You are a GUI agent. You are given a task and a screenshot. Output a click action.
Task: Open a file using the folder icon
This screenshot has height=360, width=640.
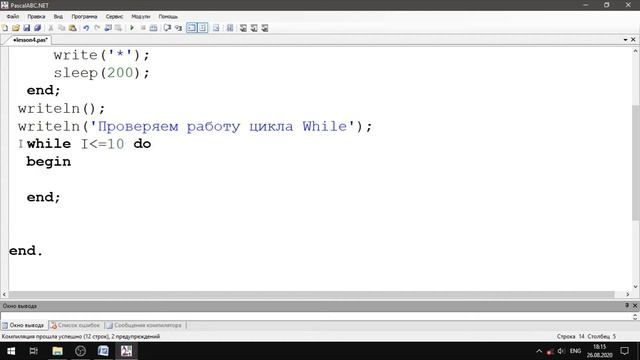tap(16, 28)
